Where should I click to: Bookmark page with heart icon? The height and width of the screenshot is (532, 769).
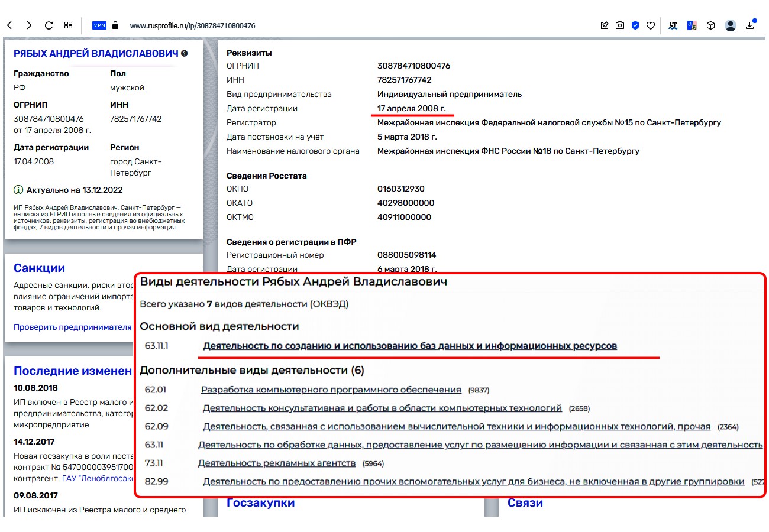click(x=651, y=25)
